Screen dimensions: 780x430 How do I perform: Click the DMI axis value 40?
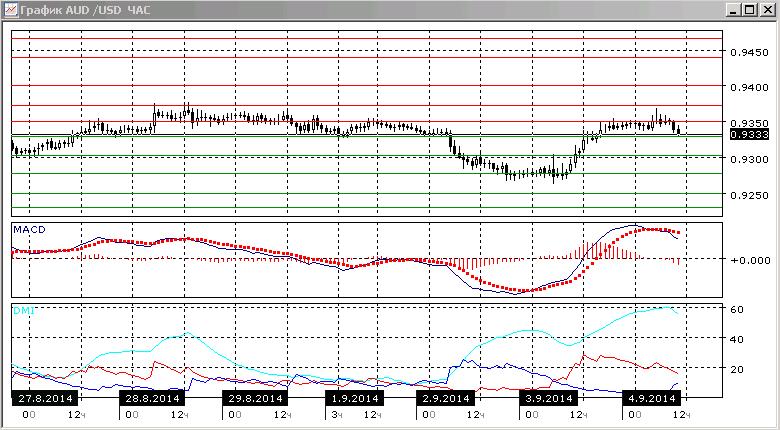tap(737, 339)
